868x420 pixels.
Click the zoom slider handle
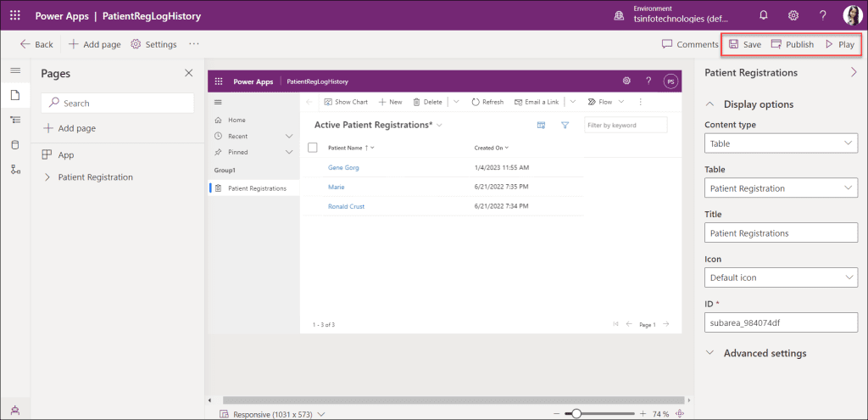(576, 413)
